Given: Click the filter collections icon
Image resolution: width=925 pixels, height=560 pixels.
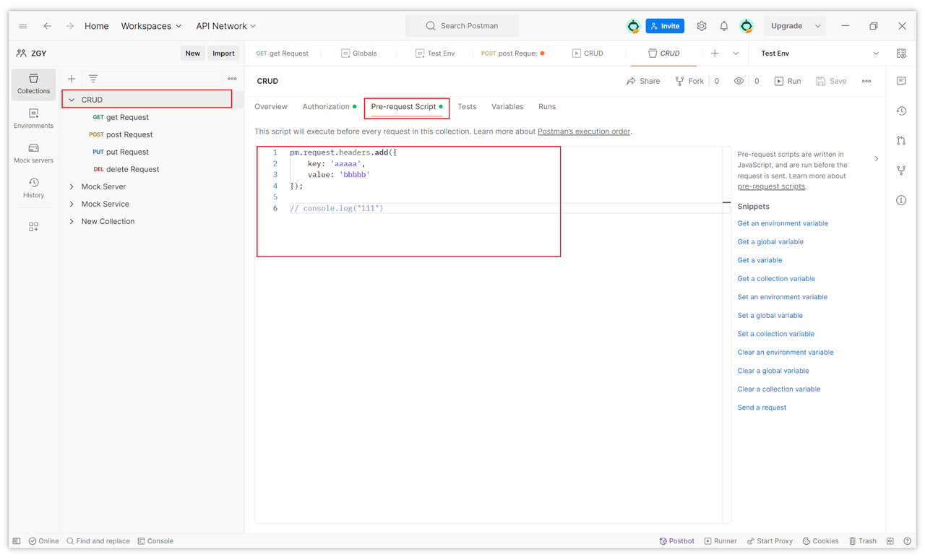Looking at the screenshot, I should coord(93,79).
